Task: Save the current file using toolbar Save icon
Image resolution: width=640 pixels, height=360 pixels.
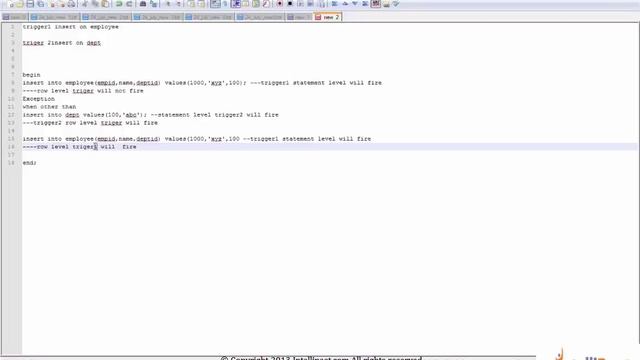Action: 31,4
